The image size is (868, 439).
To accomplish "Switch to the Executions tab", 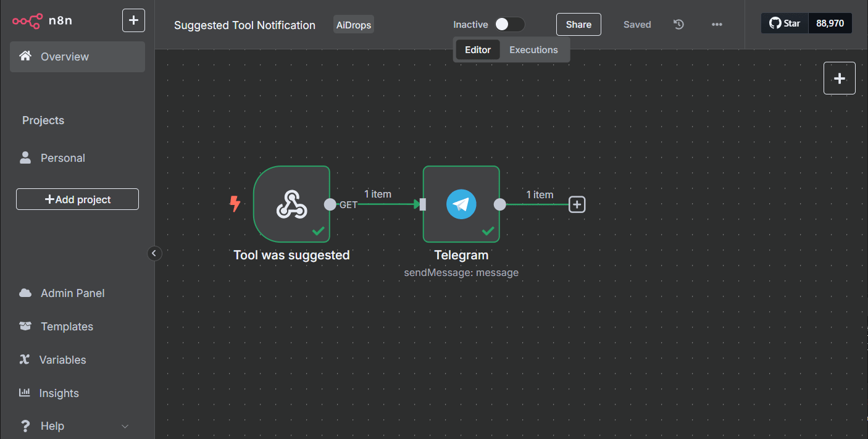I will tap(533, 50).
